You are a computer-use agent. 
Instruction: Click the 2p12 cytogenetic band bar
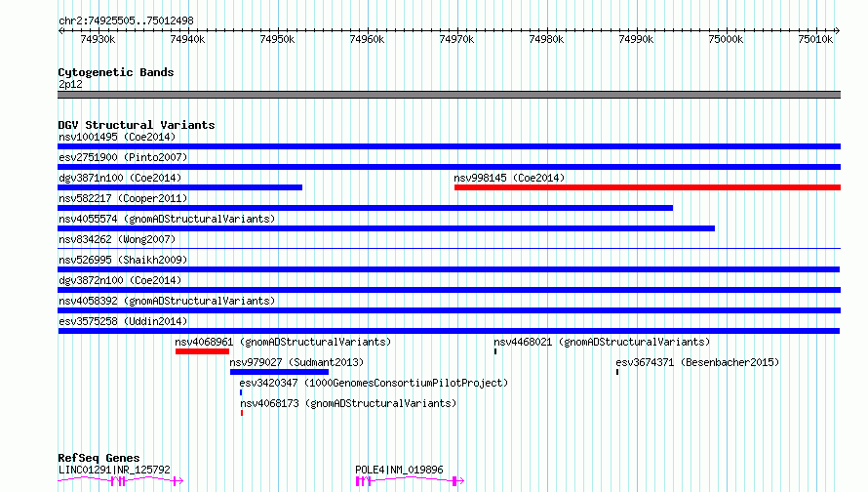tap(449, 95)
